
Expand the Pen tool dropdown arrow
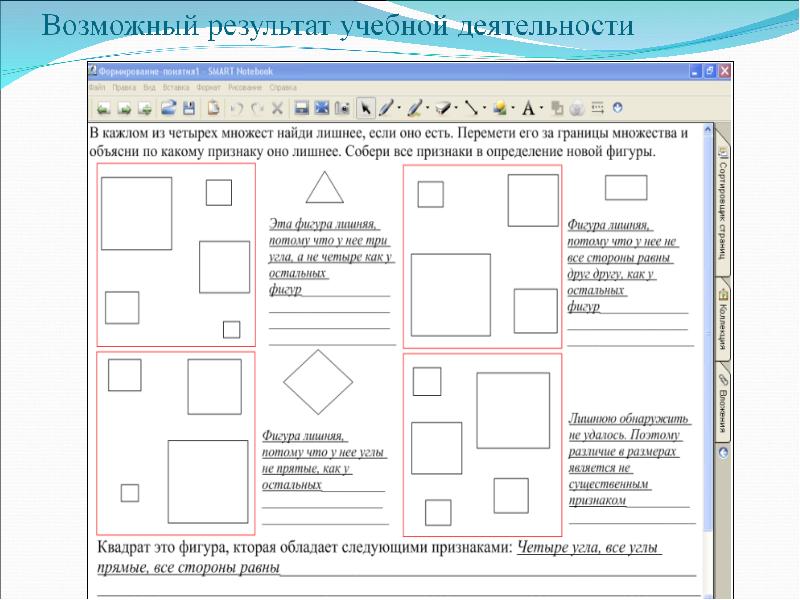point(400,107)
